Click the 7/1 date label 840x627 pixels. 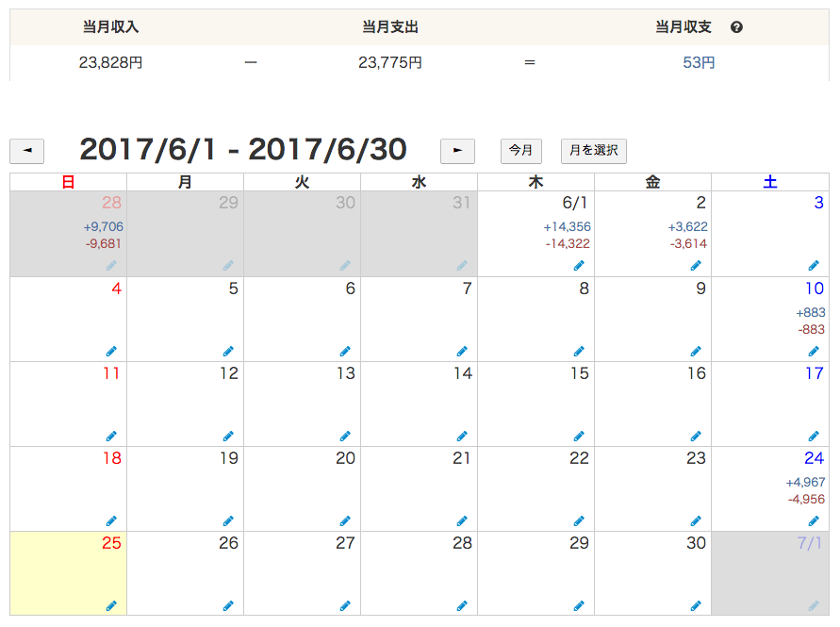coord(810,543)
